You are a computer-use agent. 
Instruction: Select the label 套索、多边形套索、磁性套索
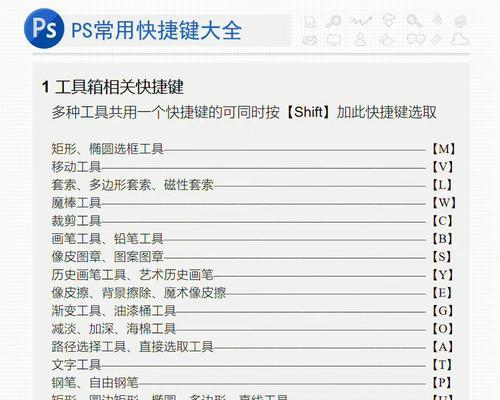pyautogui.click(x=132, y=185)
